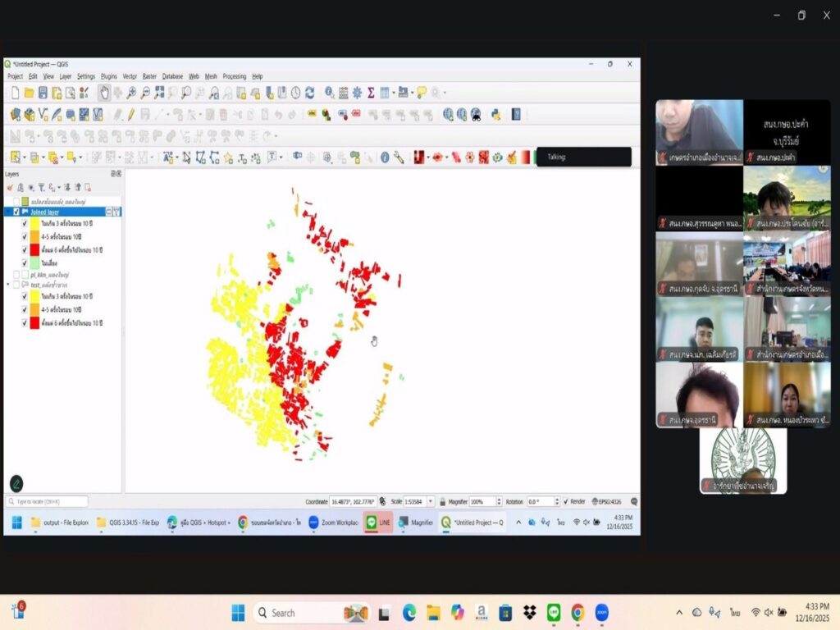Select the Pan Map hand tool
The height and width of the screenshot is (630, 840).
click(x=104, y=93)
